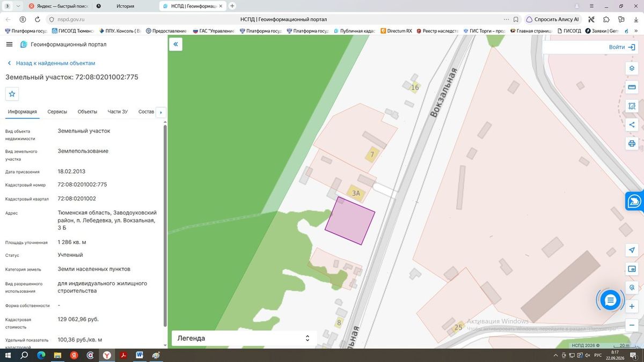The width and height of the screenshot is (644, 362).
Task: Switch to the Объекты tab
Action: coord(87,112)
